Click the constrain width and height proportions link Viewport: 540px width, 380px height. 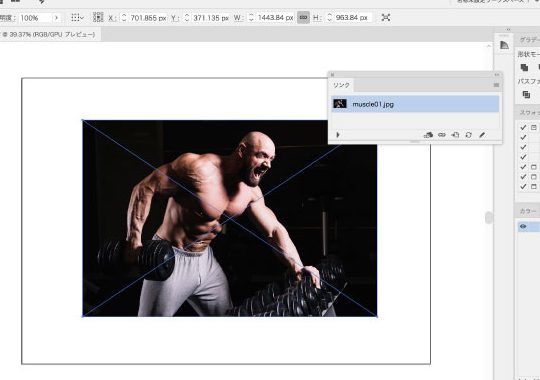click(x=303, y=17)
